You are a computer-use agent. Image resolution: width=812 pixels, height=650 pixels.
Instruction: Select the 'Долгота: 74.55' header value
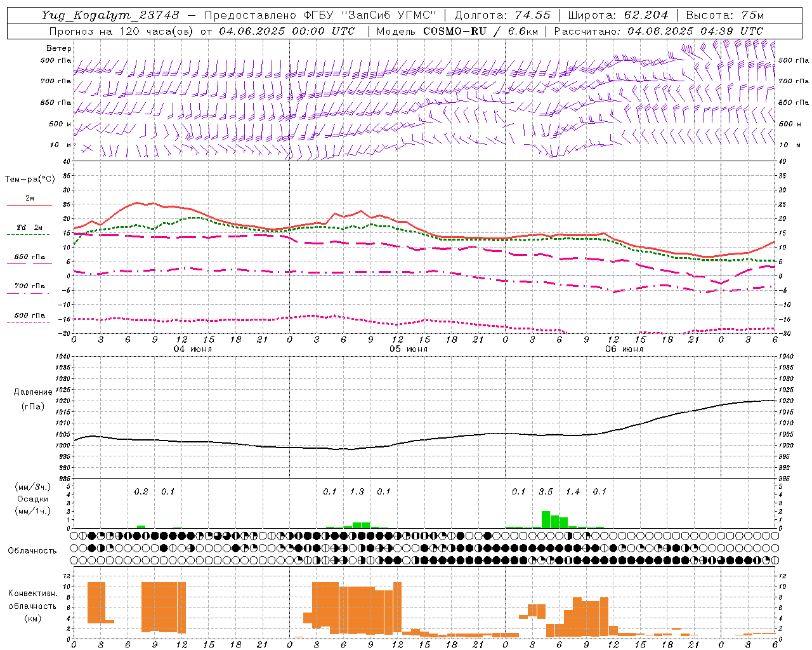point(502,15)
